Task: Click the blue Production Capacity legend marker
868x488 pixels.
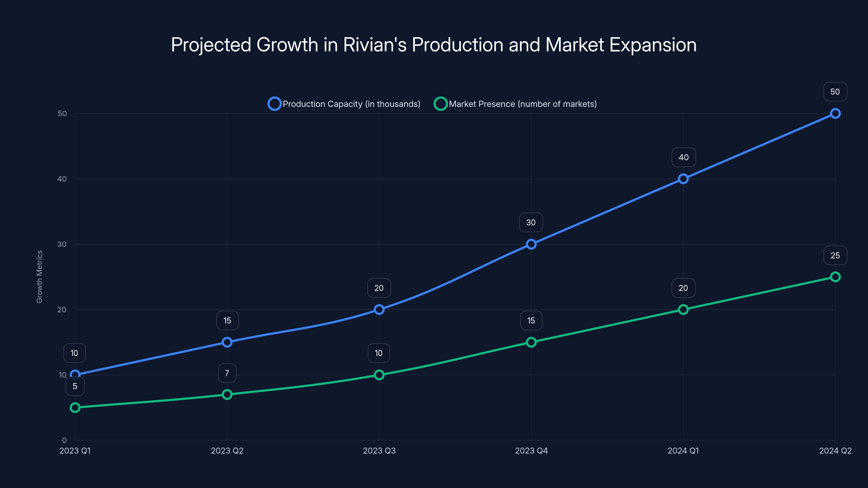Action: (275, 104)
